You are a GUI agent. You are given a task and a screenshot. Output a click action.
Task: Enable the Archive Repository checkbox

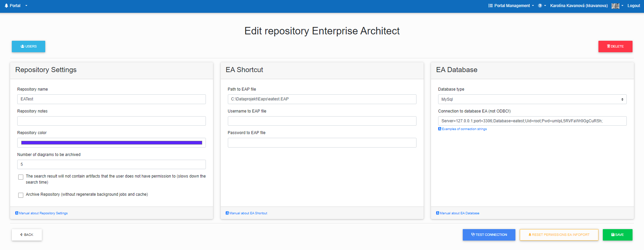[x=21, y=195]
